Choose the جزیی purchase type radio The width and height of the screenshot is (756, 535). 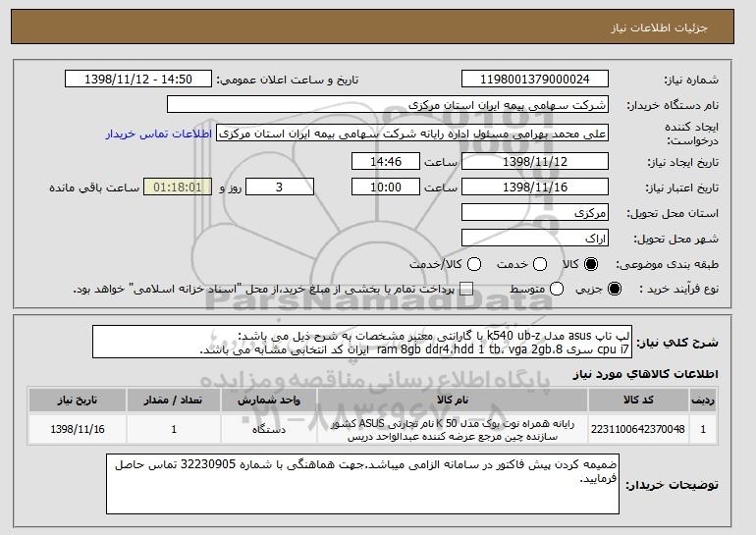pos(615,289)
